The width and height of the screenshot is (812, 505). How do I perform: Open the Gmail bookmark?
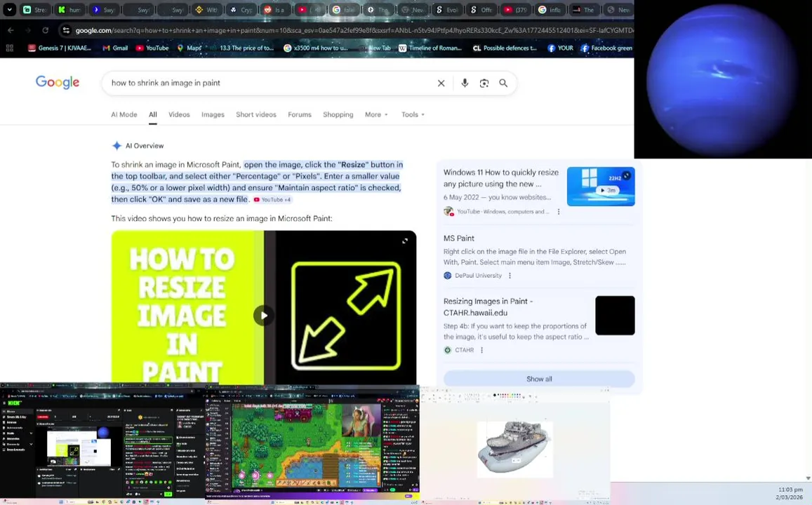pos(115,48)
